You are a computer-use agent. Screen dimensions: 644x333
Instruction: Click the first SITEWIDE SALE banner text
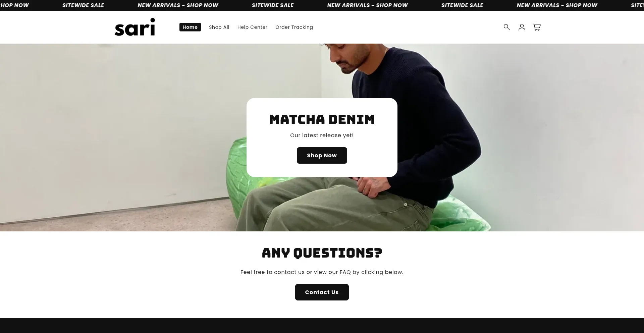[83, 5]
